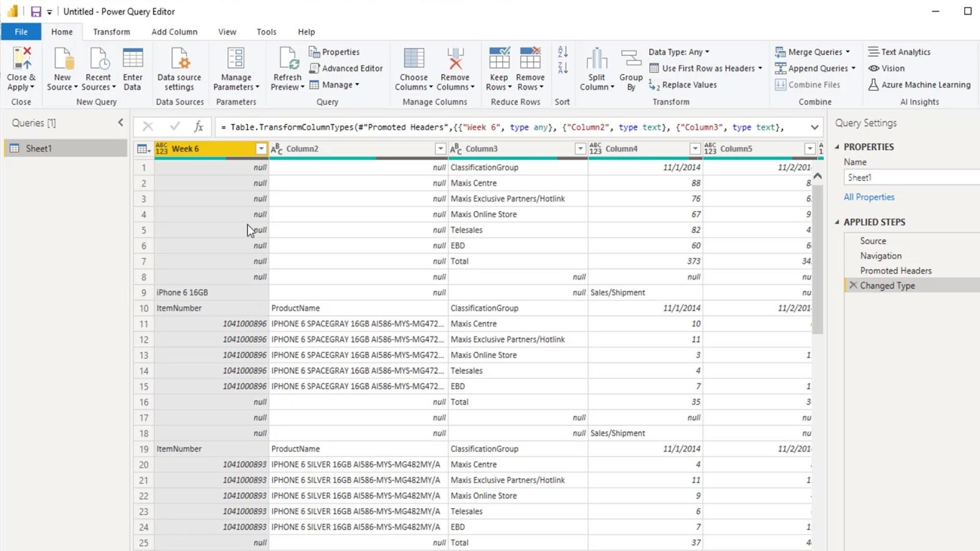
Task: Switch to the Transform tab
Action: pyautogui.click(x=111, y=32)
